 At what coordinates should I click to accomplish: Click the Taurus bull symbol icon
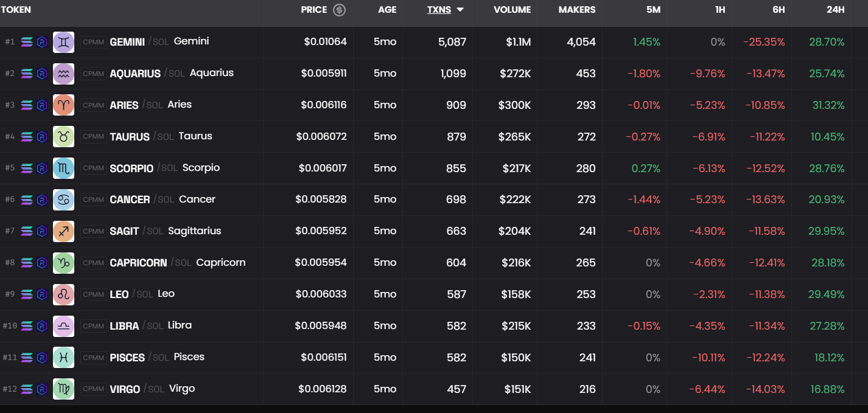tap(63, 137)
